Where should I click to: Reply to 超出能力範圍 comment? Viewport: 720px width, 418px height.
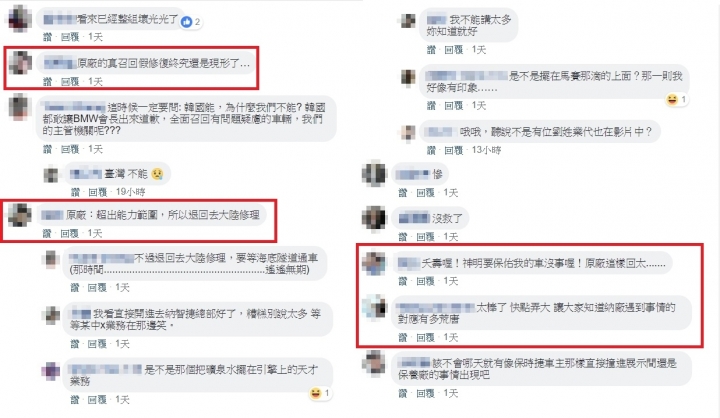tap(70, 234)
